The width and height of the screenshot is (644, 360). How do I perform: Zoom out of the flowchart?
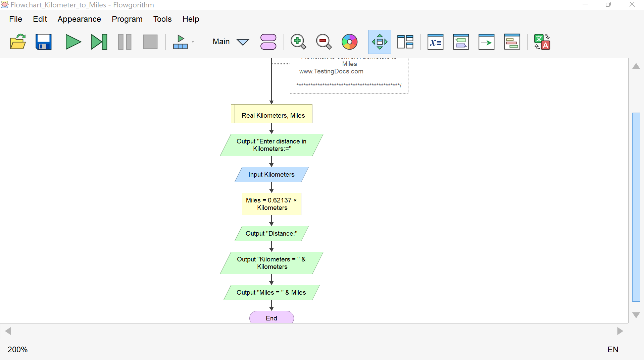(x=324, y=42)
